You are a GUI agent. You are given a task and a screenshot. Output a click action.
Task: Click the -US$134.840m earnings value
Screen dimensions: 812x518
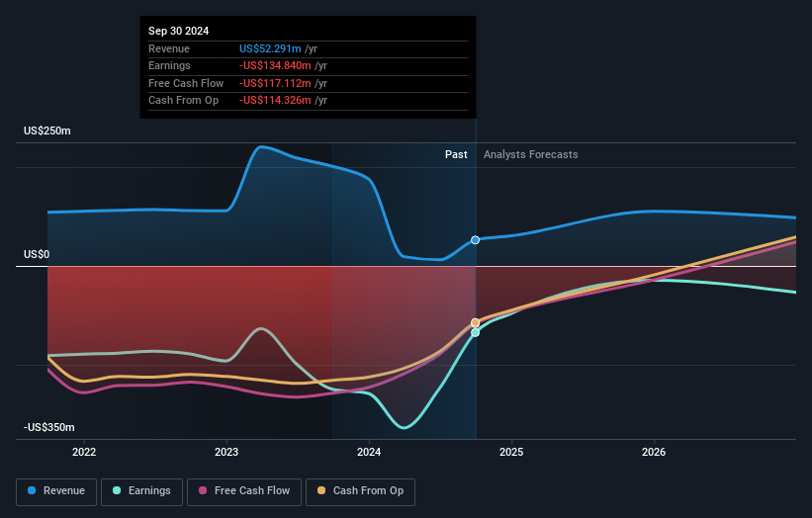click(x=275, y=65)
